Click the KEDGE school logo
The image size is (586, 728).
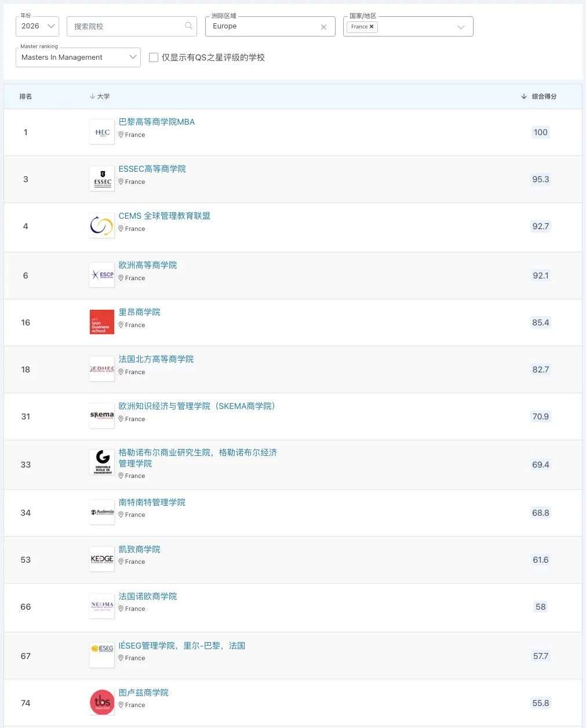click(x=102, y=560)
